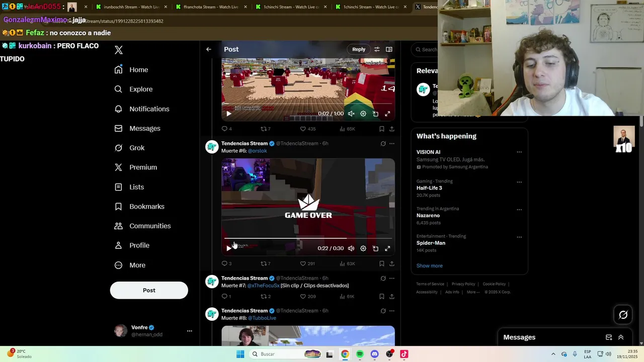
Task: Click Show more under trends
Action: [x=429, y=265]
